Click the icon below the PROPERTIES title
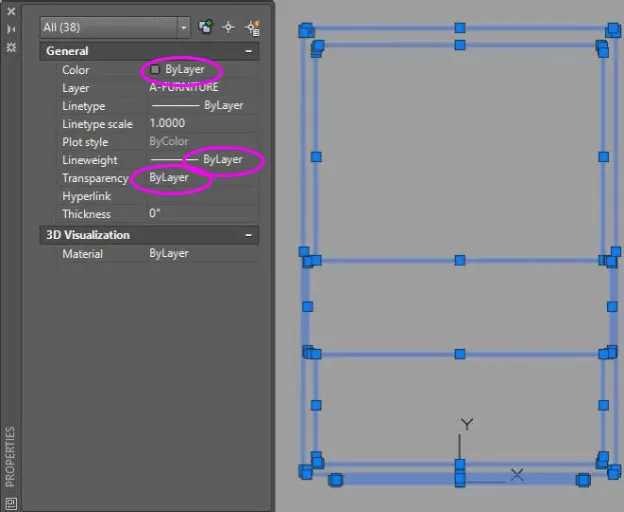This screenshot has height=512, width=624. tap(11, 502)
